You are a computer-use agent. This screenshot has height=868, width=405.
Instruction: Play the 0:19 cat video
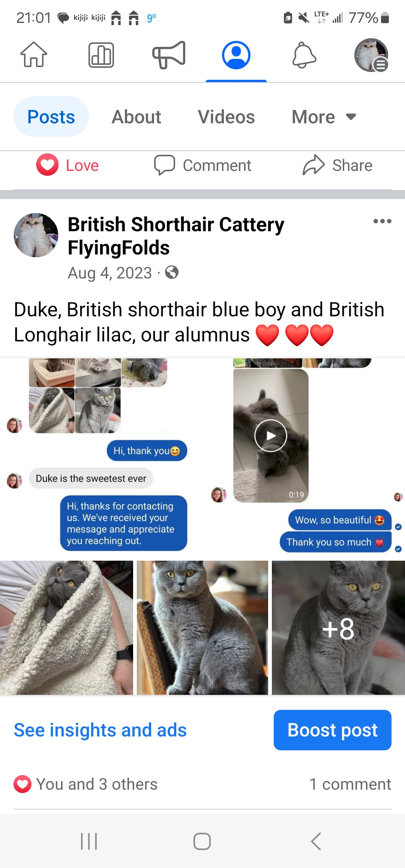pos(271,435)
